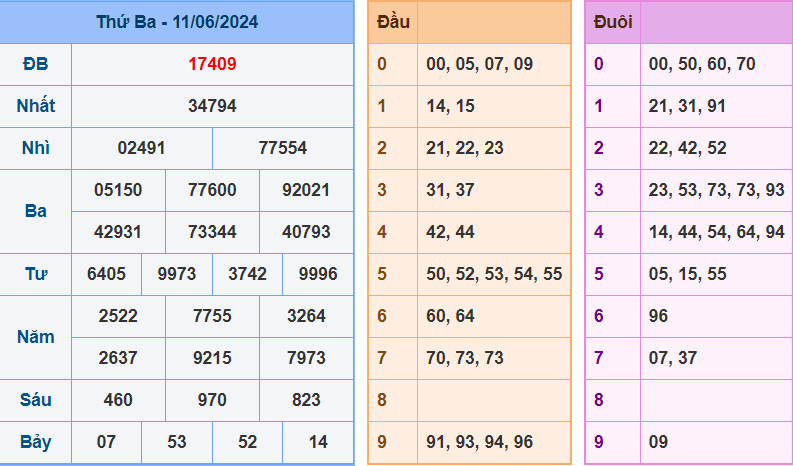Click Đuôi row values 23, 53, 73, 73, 93
Image resolution: width=793 pixels, height=466 pixels.
tap(717, 190)
